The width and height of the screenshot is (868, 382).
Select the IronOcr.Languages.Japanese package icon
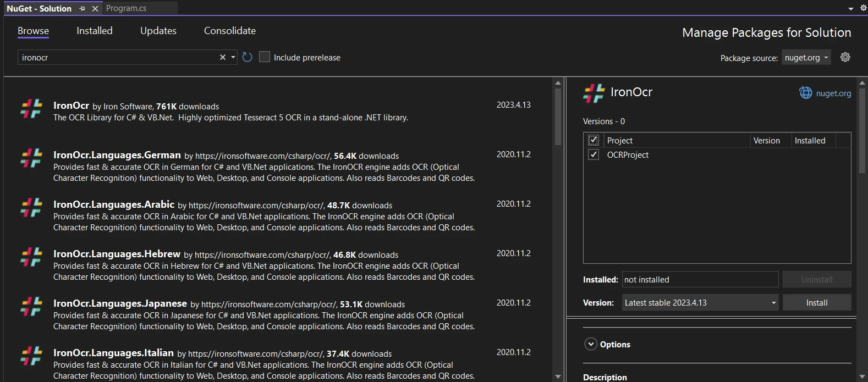coord(31,306)
